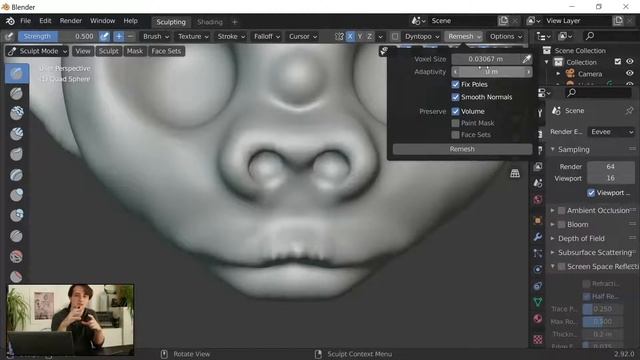This screenshot has width=640, height=360.
Task: Click the Voxel Size value field
Action: point(486,59)
